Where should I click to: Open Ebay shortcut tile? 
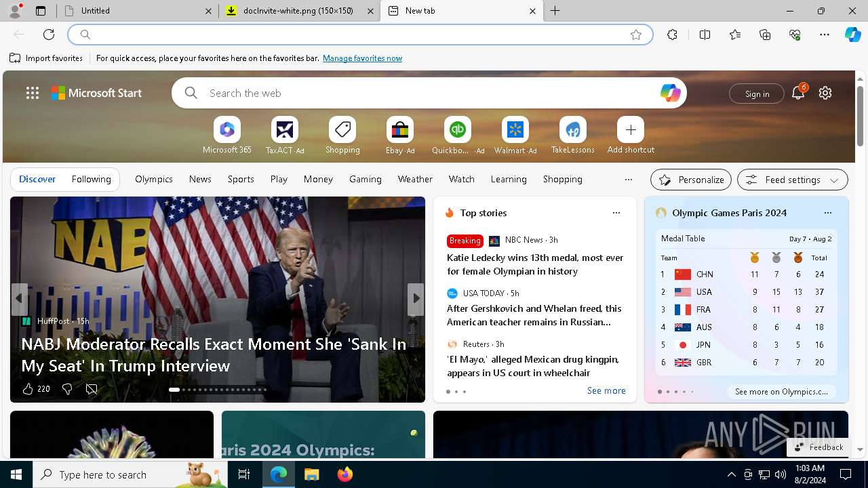point(400,136)
